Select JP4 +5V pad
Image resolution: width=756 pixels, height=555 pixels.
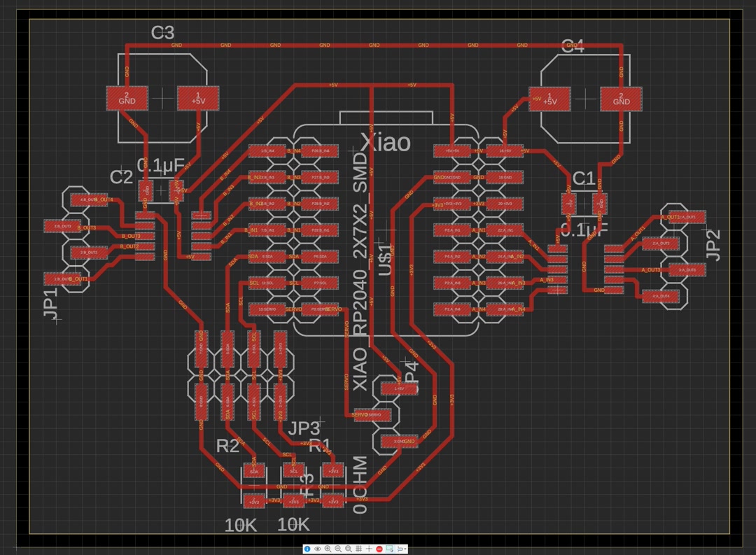point(399,388)
